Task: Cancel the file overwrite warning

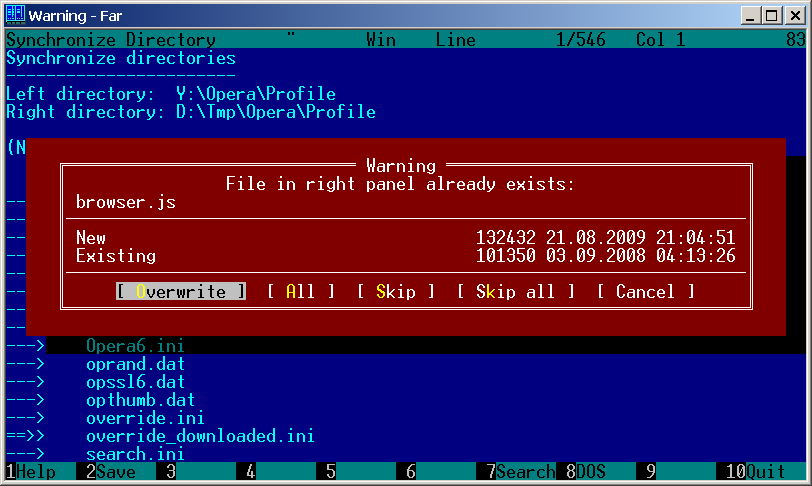Action: point(645,292)
